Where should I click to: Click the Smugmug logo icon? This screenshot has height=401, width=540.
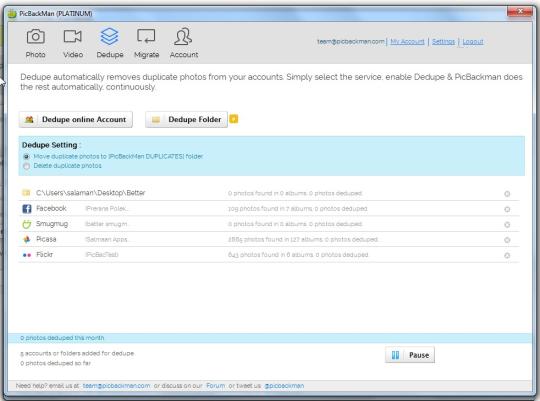click(x=27, y=224)
